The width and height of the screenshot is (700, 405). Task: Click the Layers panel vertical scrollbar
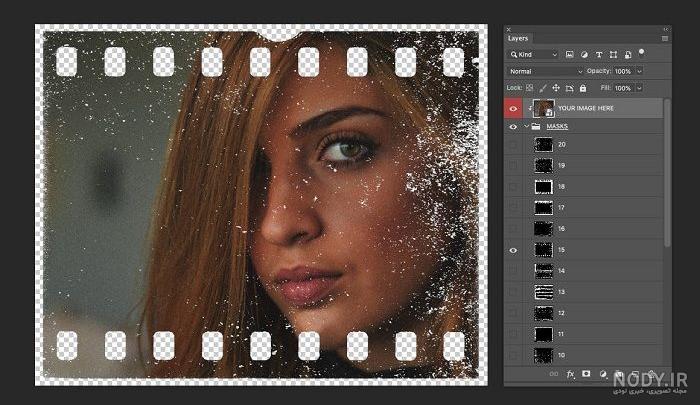click(x=667, y=174)
